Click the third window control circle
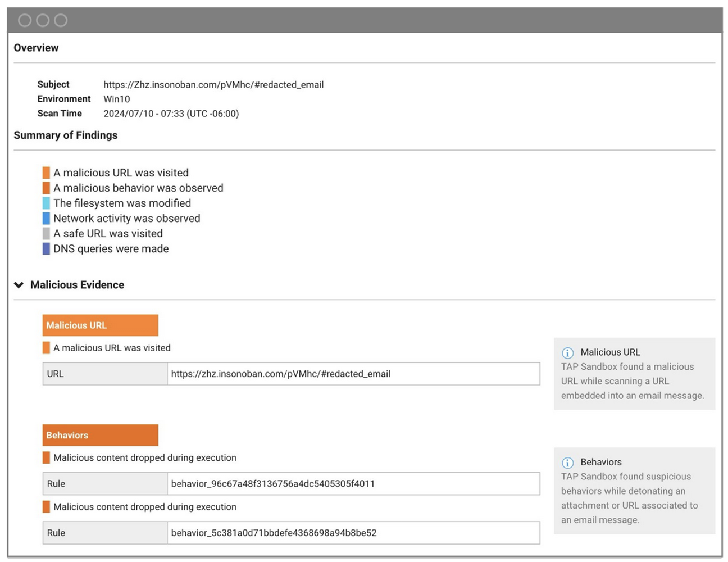The width and height of the screenshot is (728, 562). 61,21
